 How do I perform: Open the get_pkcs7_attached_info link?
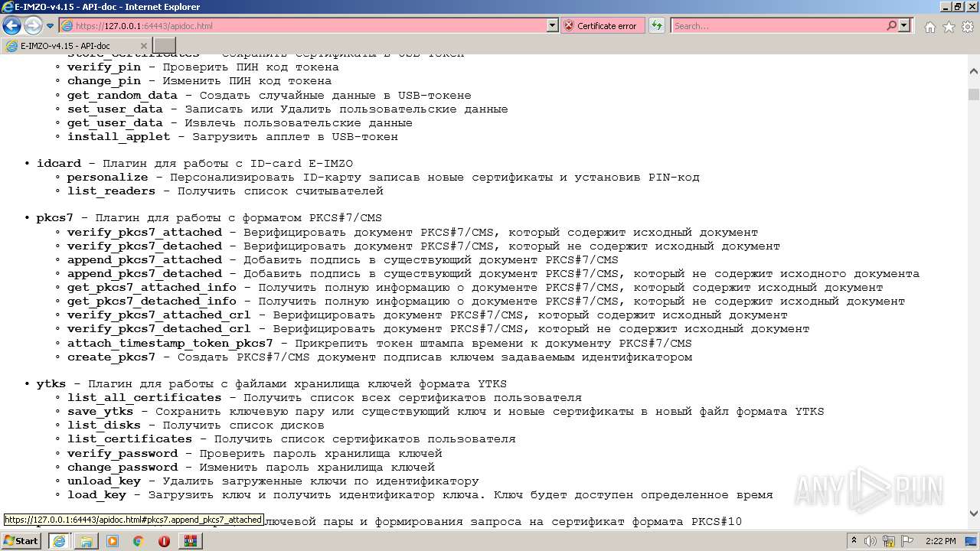click(152, 288)
